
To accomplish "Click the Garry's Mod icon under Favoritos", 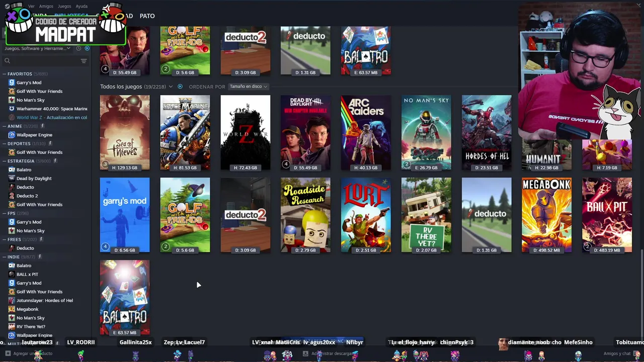I will [x=12, y=82].
